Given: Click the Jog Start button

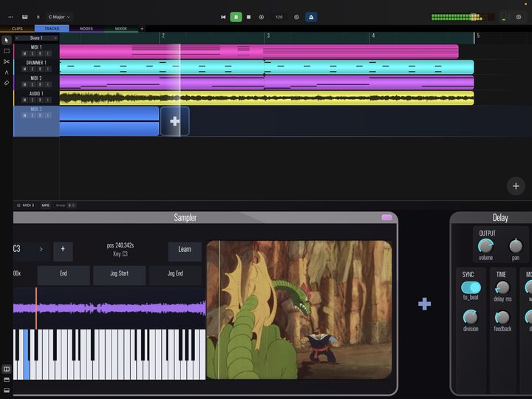Looking at the screenshot, I should [120, 276].
